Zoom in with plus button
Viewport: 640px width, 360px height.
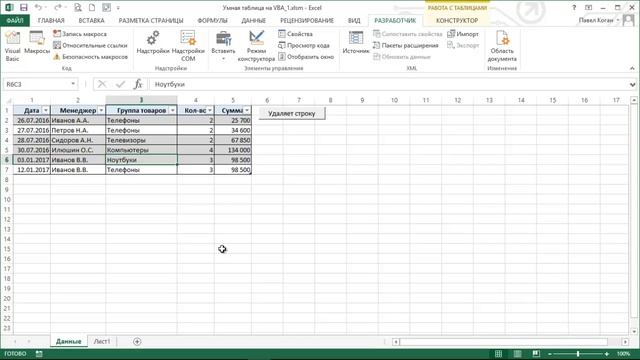607,354
